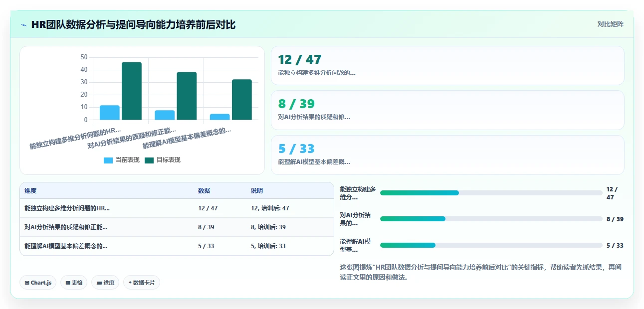The image size is (644, 309).
Task: Click the 说明 column header
Action: pyautogui.click(x=257, y=191)
